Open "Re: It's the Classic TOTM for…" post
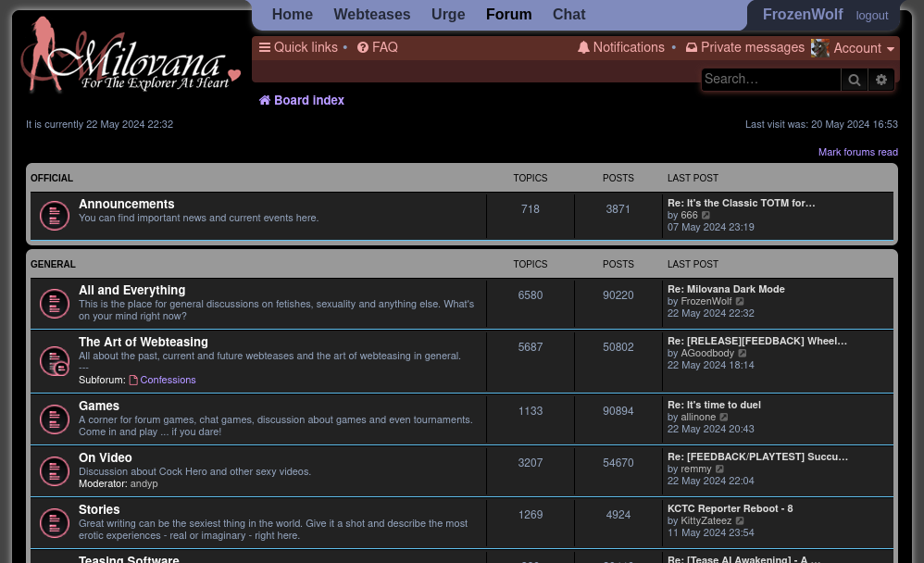924x563 pixels. pos(742,204)
